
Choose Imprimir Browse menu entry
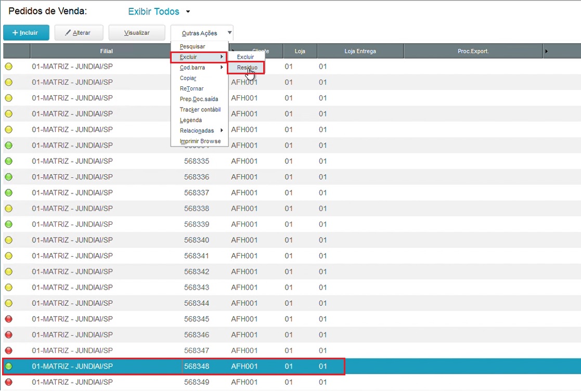pos(199,141)
